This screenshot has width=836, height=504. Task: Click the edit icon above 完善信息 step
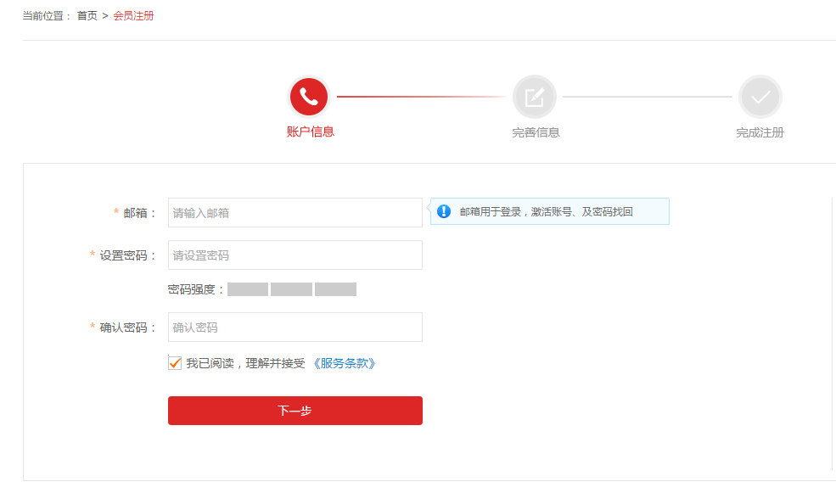coord(534,96)
